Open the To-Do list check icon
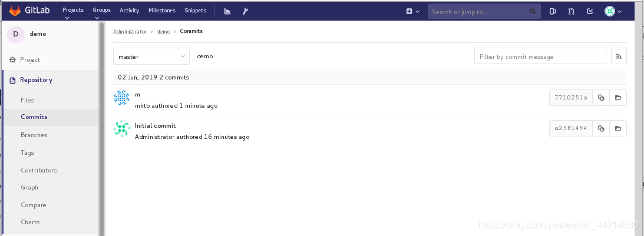Screen dimensions: 644x236 pyautogui.click(x=590, y=12)
